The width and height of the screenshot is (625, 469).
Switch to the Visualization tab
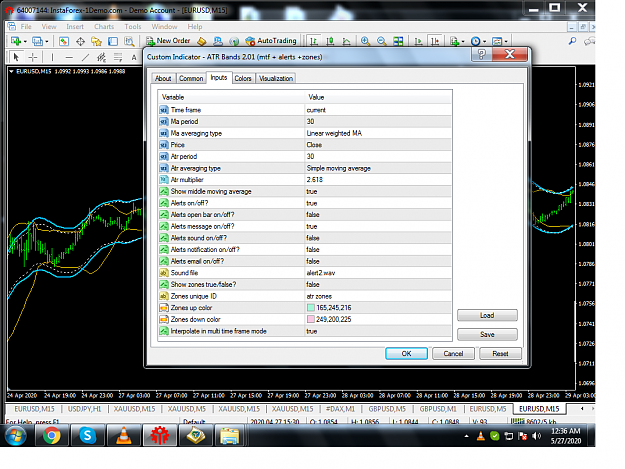pos(276,78)
